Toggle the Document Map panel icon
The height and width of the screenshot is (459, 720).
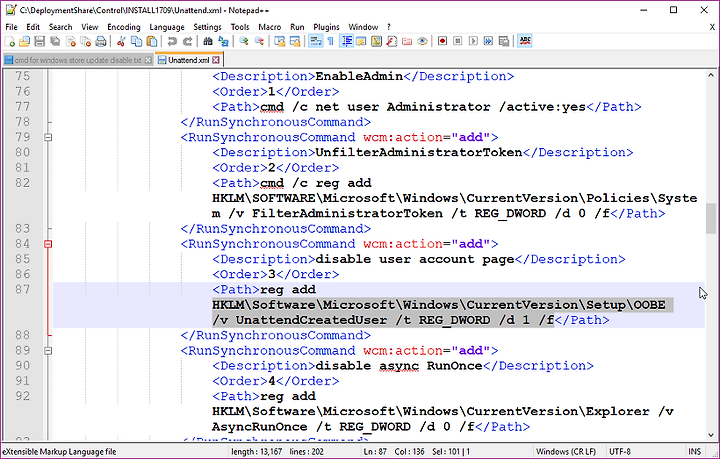click(377, 42)
